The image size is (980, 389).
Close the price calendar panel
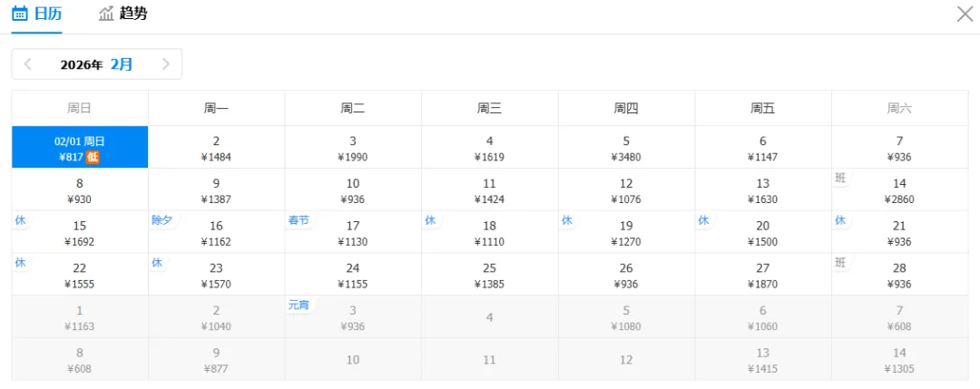tap(965, 14)
